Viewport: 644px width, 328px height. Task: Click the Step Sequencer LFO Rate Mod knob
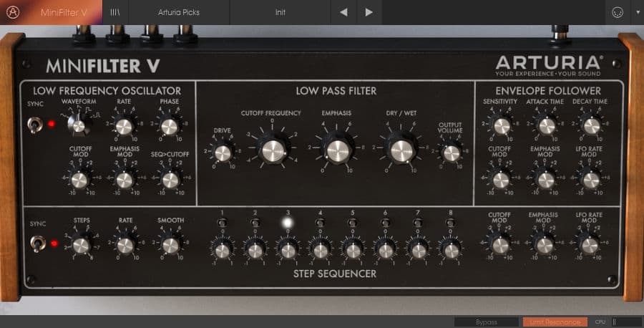click(590, 246)
